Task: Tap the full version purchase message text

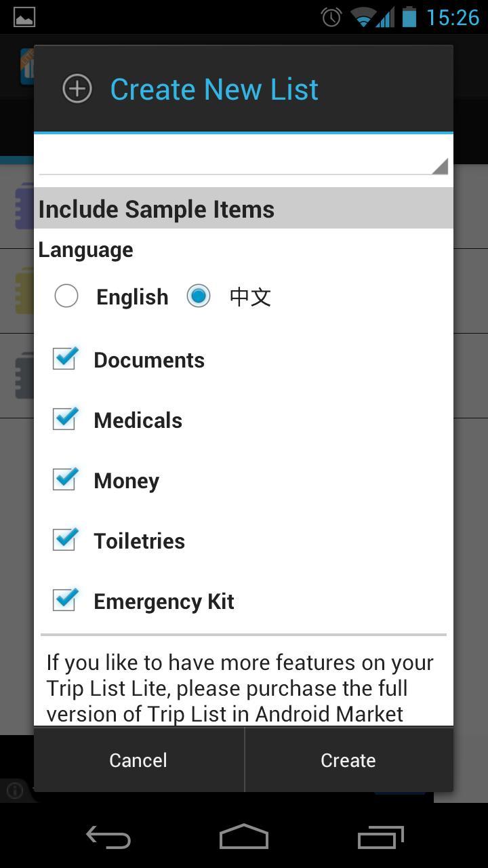Action: (240, 688)
